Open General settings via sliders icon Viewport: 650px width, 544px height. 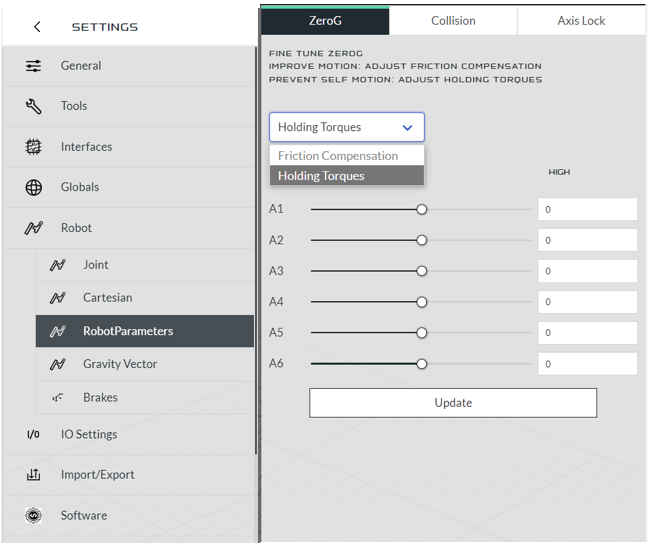[34, 66]
